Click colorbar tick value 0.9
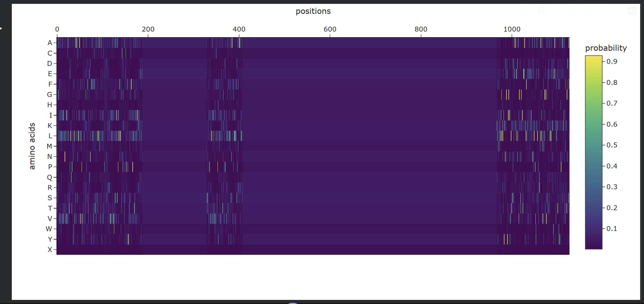The image size is (644, 304). [x=612, y=62]
